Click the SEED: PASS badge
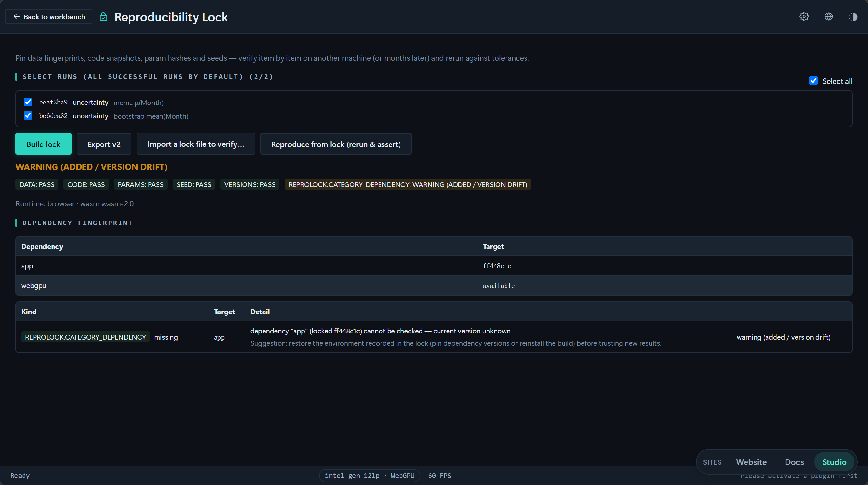Image resolution: width=868 pixels, height=485 pixels. [x=194, y=184]
